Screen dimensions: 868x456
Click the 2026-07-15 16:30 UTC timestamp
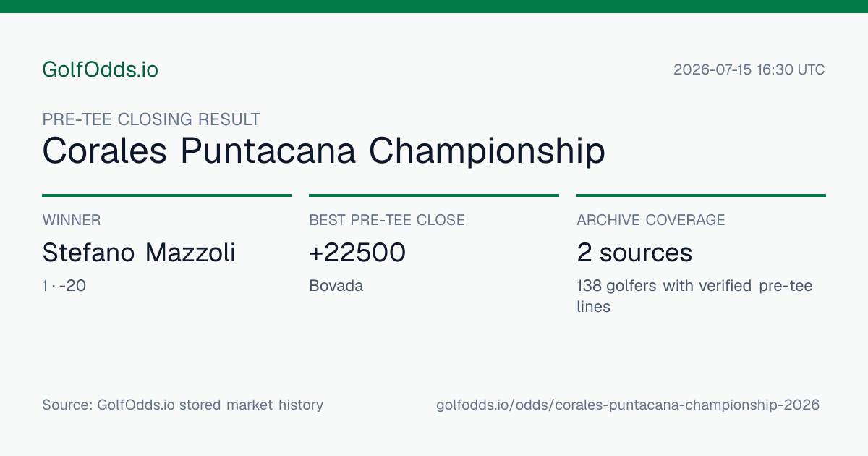(749, 70)
